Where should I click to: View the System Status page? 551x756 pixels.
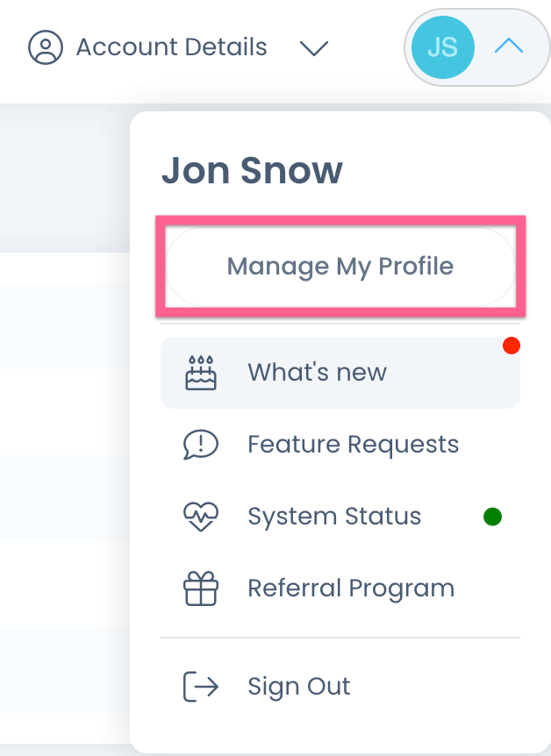[334, 516]
